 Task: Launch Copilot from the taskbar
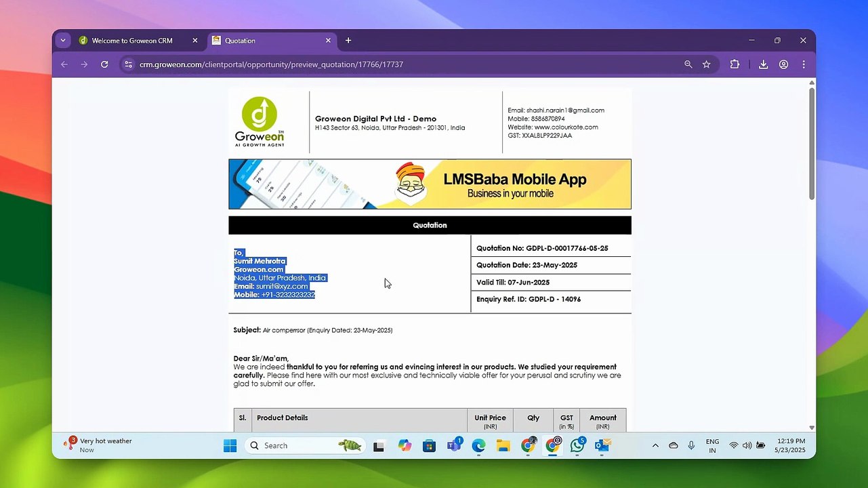coord(405,445)
